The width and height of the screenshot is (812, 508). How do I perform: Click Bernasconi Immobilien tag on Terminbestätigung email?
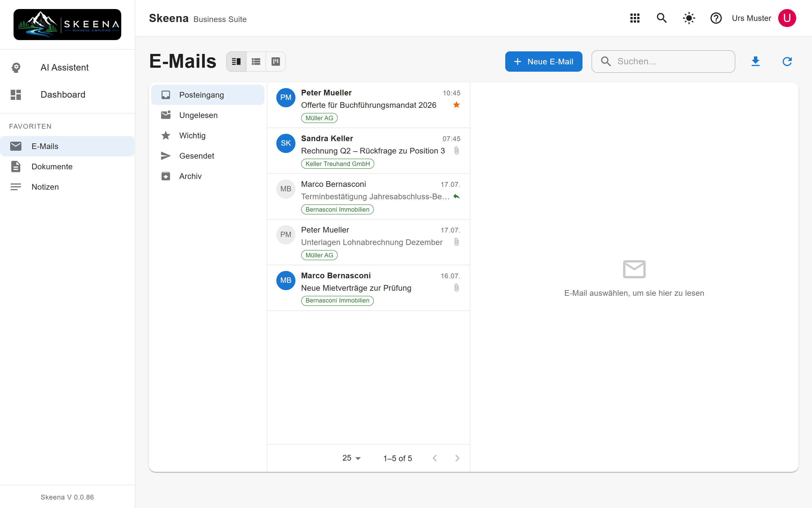click(x=337, y=209)
